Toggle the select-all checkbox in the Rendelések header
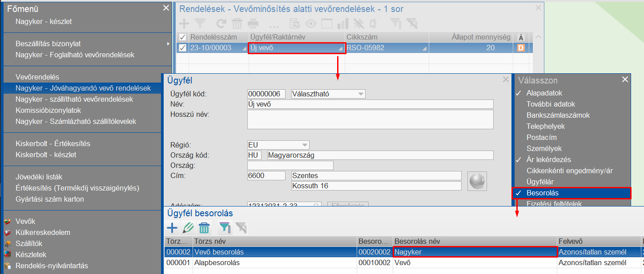The height and width of the screenshot is (274, 644). (x=182, y=37)
